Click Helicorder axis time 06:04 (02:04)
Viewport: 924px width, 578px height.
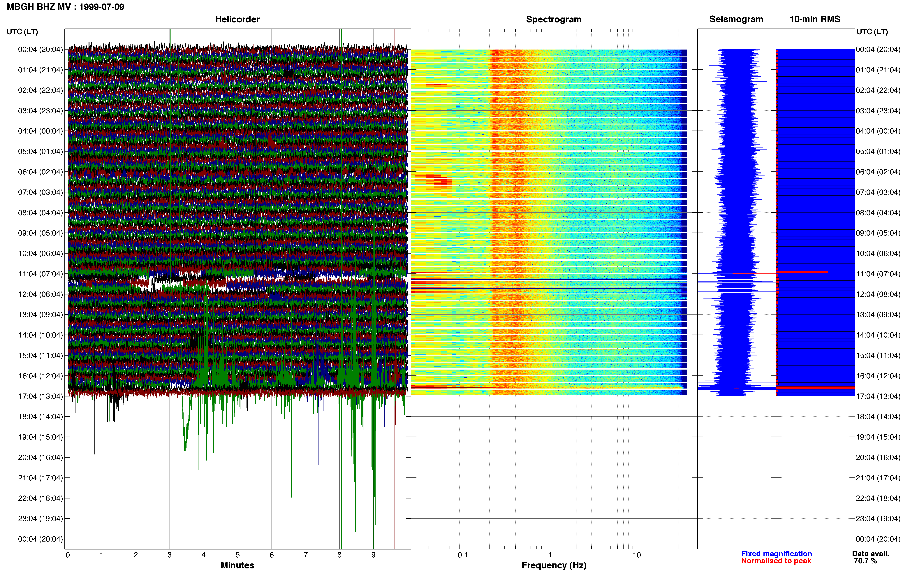[x=41, y=172]
